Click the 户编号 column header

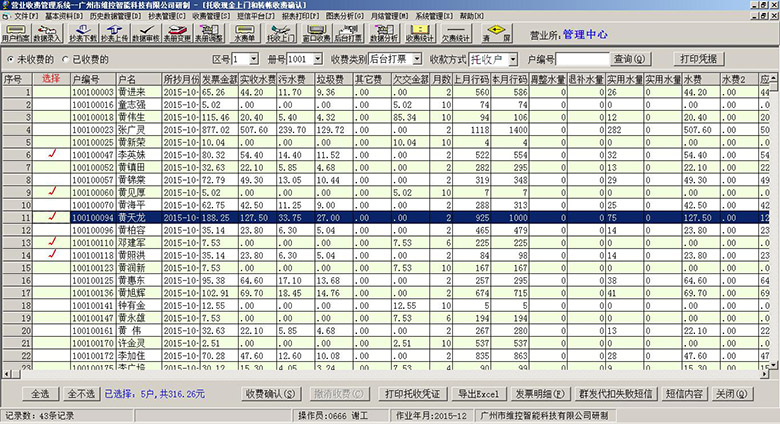coord(94,79)
